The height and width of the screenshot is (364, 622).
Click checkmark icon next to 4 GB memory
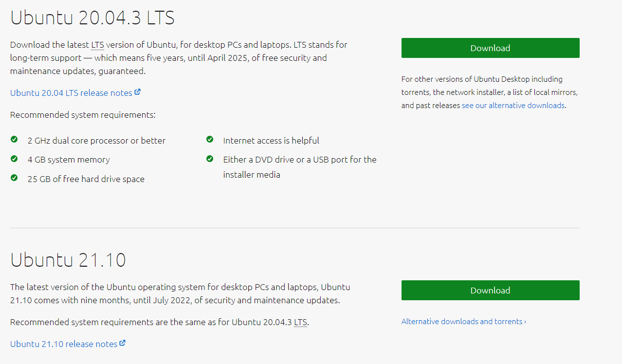click(14, 159)
